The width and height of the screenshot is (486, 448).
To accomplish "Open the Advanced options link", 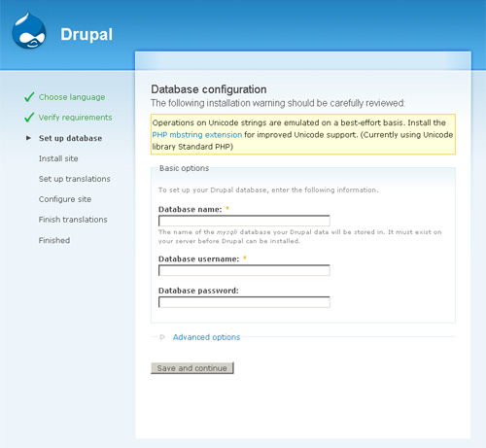I will pyautogui.click(x=206, y=337).
